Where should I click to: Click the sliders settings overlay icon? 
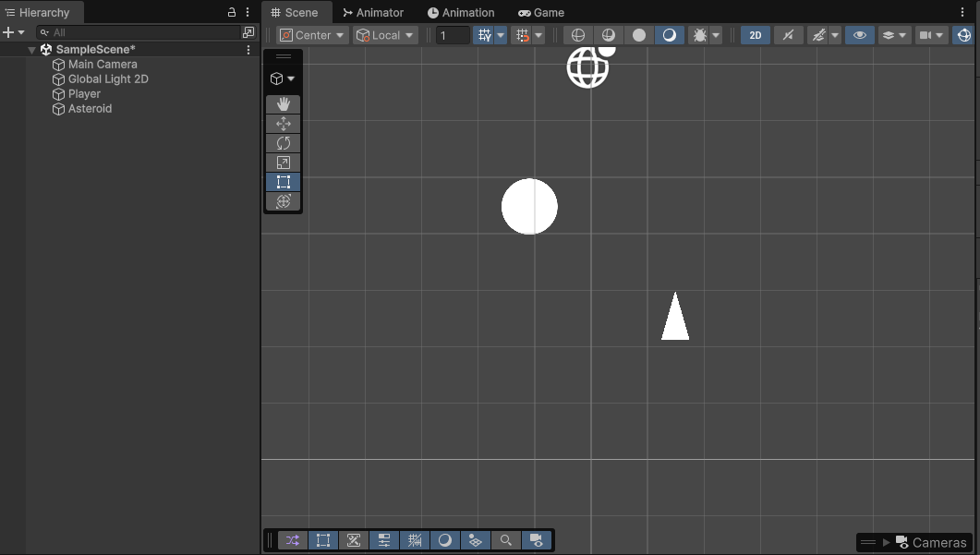tap(384, 540)
